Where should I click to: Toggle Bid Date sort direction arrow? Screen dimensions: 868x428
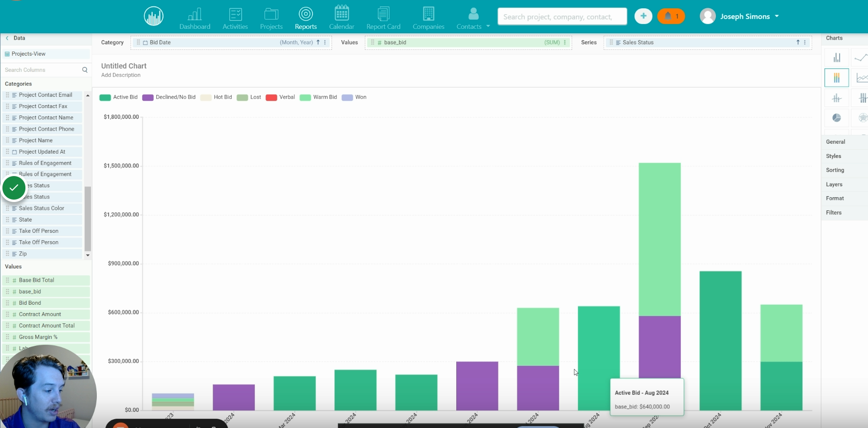click(318, 43)
